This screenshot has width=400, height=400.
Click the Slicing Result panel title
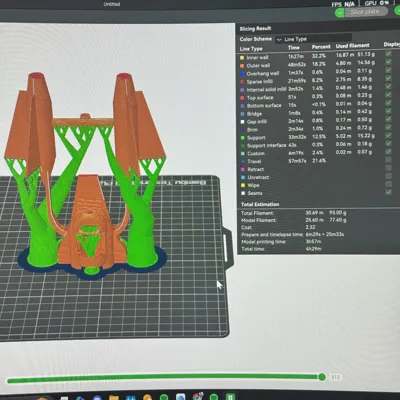coord(255,29)
